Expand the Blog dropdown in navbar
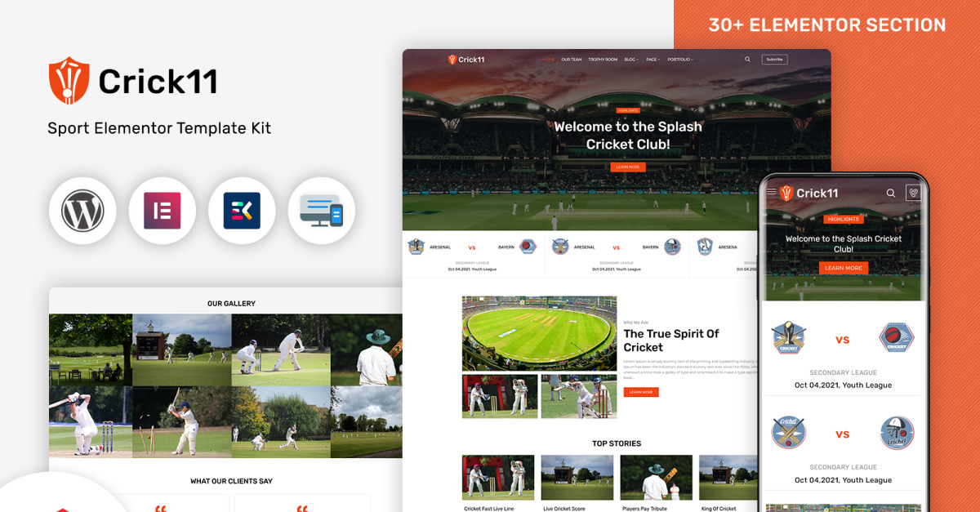 click(630, 60)
